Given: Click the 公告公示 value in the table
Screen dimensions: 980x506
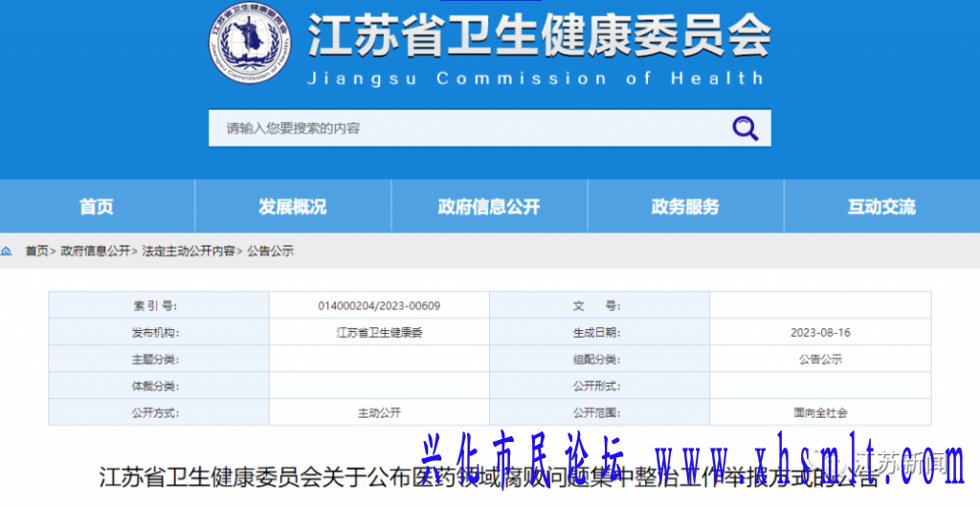Looking at the screenshot, I should pyautogui.click(x=820, y=360).
